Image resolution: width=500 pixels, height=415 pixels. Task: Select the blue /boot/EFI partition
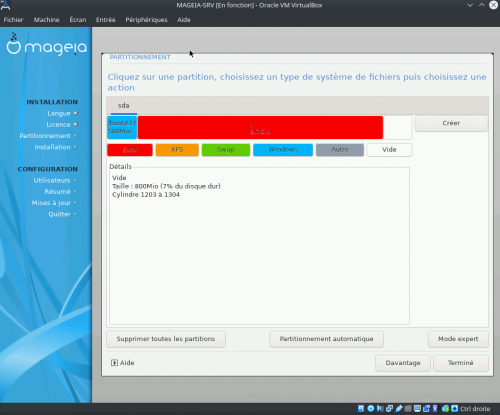[x=122, y=127]
